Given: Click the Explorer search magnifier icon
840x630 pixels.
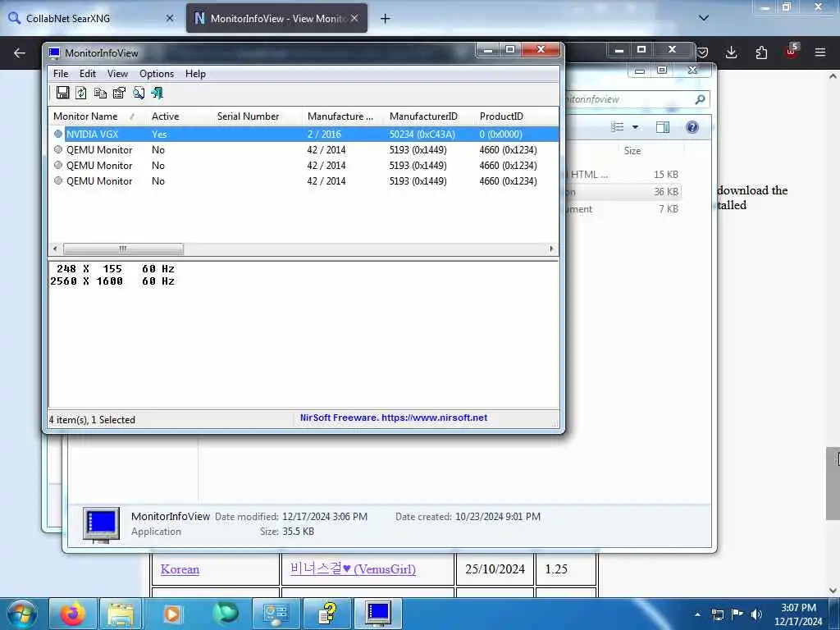Looking at the screenshot, I should (x=700, y=99).
